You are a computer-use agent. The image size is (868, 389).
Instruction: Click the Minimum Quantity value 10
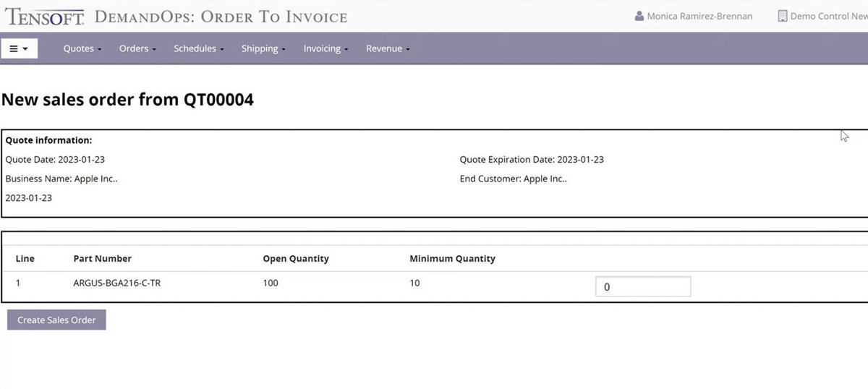tap(414, 283)
